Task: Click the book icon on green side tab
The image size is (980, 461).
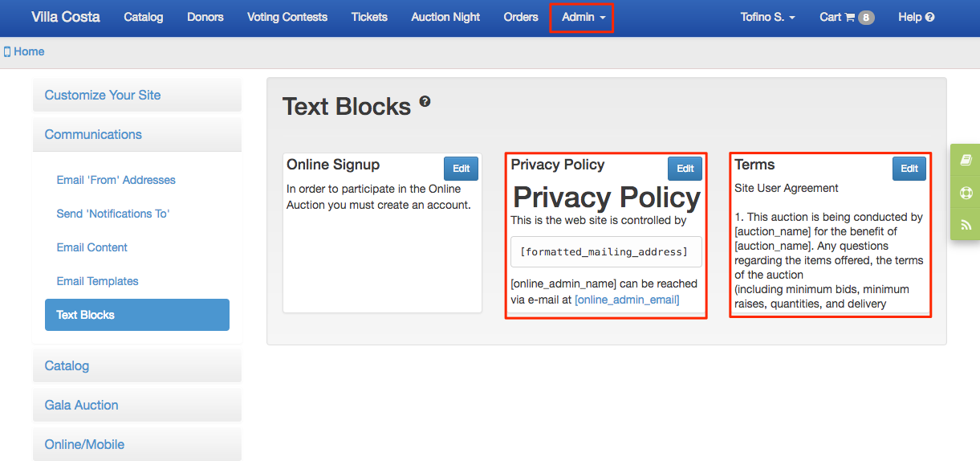Action: pyautogui.click(x=966, y=161)
